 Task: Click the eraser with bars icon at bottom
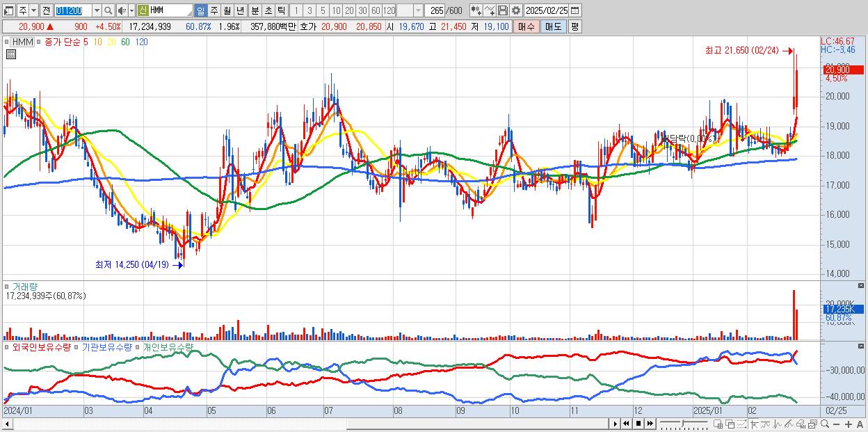pyautogui.click(x=801, y=424)
